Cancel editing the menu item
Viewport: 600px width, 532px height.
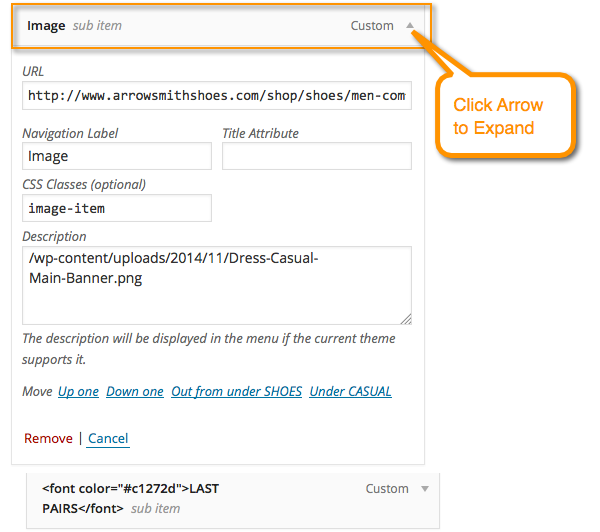coord(108,438)
